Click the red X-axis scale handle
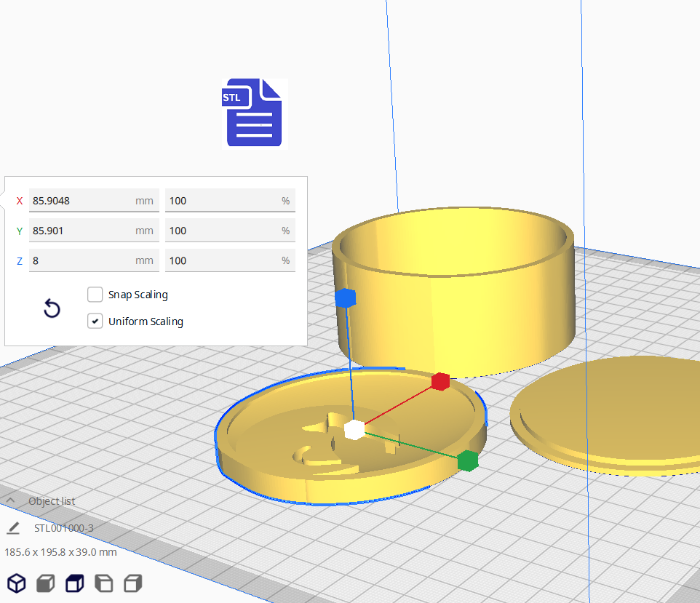The image size is (700, 603). coord(440,381)
